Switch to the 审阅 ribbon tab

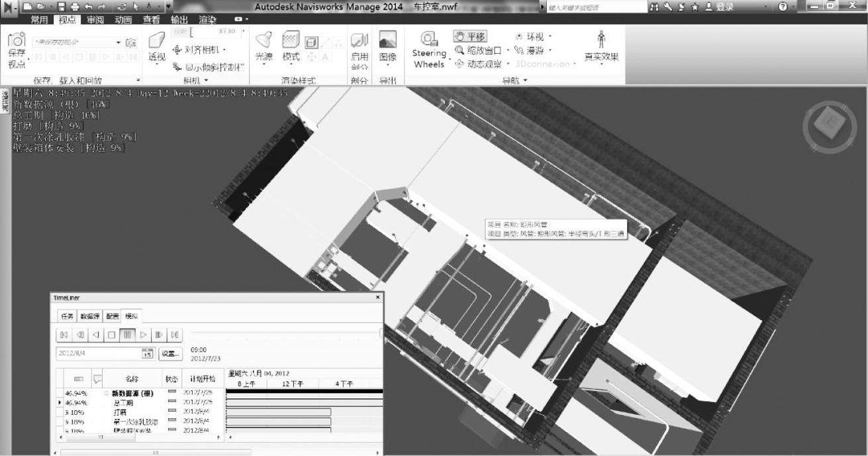pyautogui.click(x=95, y=20)
